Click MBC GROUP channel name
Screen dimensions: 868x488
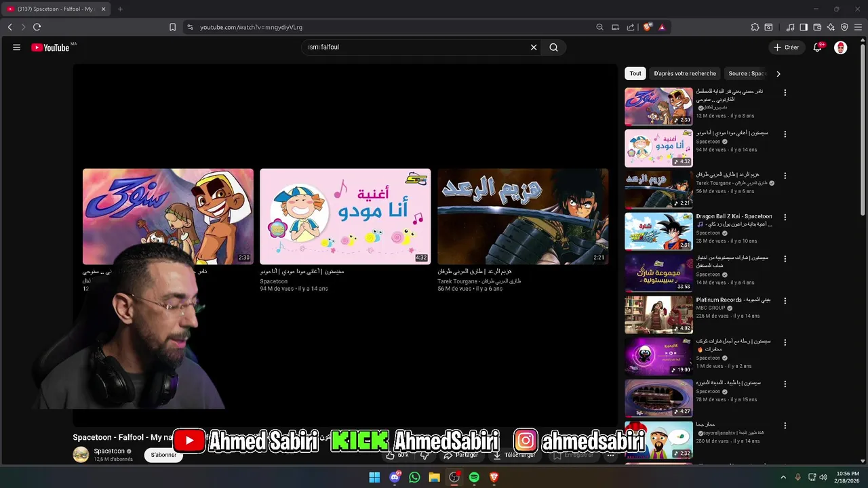pos(712,308)
